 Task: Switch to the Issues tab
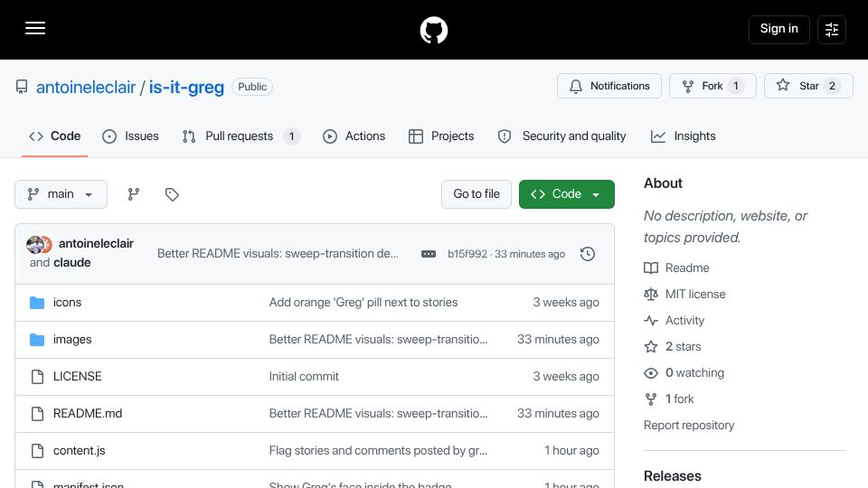[x=130, y=136]
